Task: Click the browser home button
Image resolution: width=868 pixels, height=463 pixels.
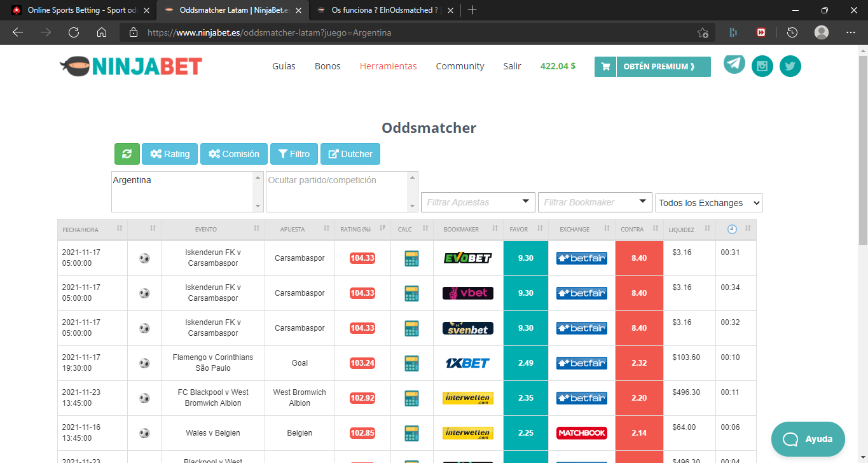Action: tap(102, 32)
